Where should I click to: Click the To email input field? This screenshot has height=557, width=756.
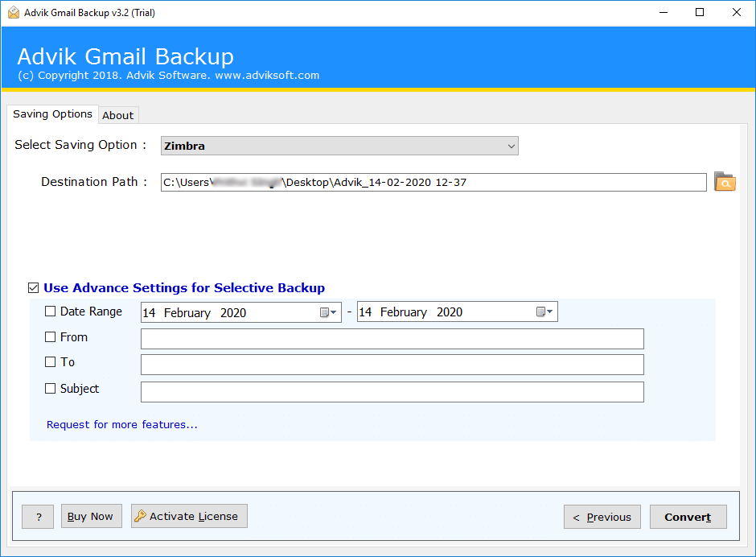click(392, 365)
